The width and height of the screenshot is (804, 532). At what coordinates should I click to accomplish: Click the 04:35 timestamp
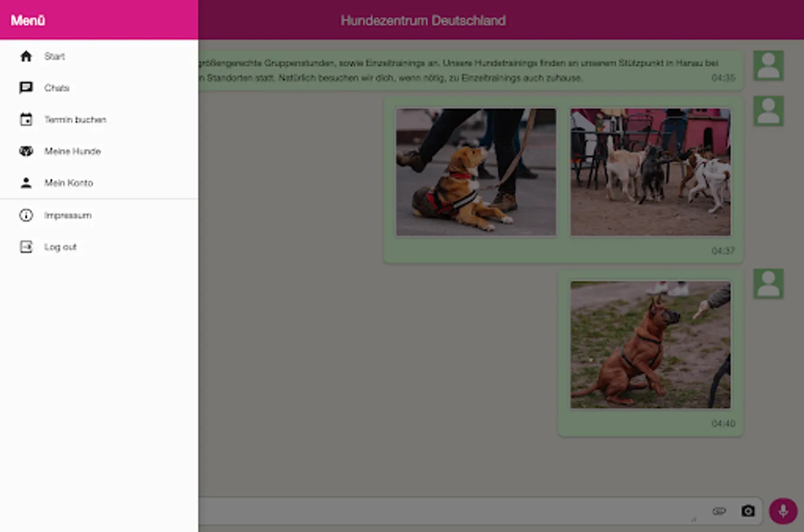pyautogui.click(x=723, y=78)
